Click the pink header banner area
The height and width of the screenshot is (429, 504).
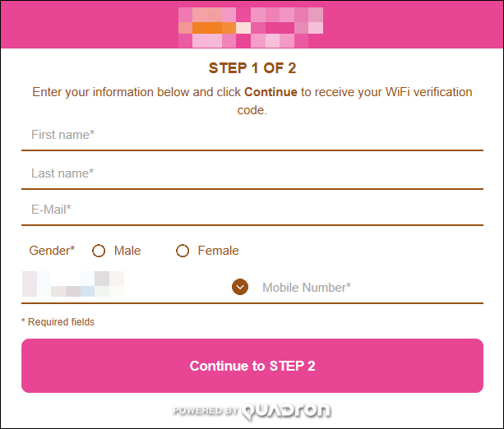click(x=252, y=25)
